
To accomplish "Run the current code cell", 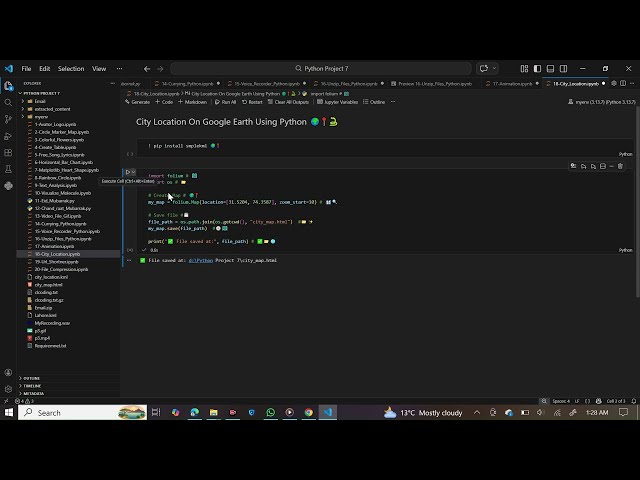I will (x=128, y=172).
